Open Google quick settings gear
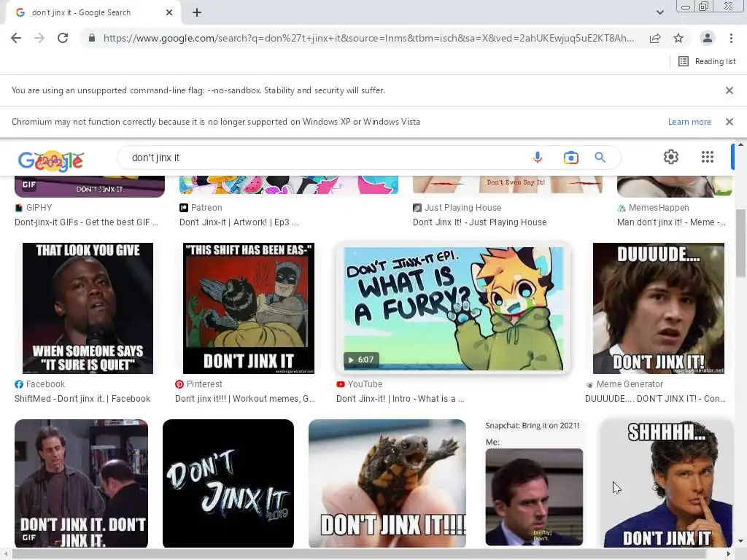The height and width of the screenshot is (560, 747). (671, 157)
